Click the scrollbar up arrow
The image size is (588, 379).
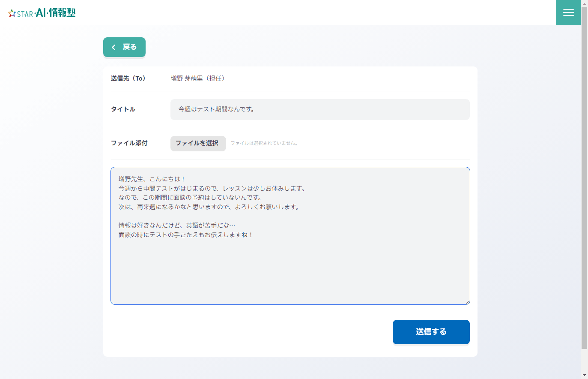tap(584, 3)
